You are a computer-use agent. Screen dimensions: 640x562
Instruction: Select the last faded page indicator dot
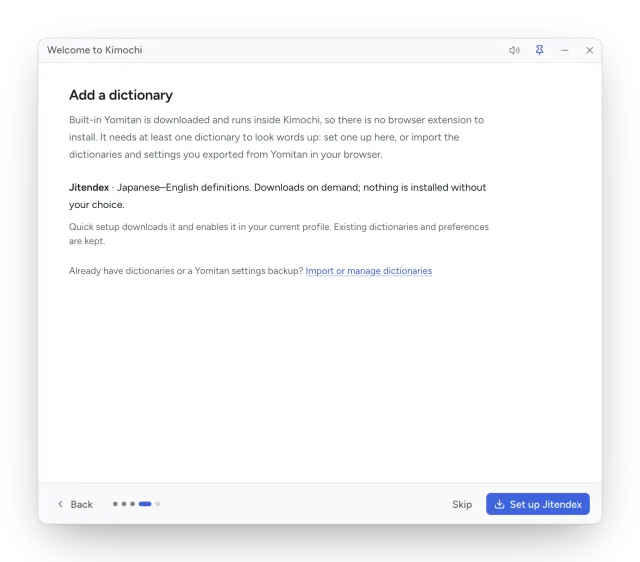tap(158, 504)
